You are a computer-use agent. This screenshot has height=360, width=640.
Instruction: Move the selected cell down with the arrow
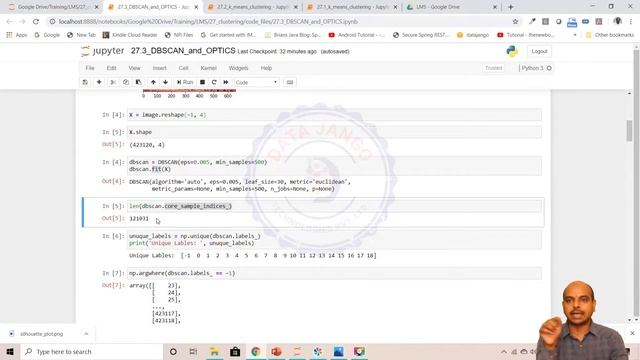click(x=165, y=82)
